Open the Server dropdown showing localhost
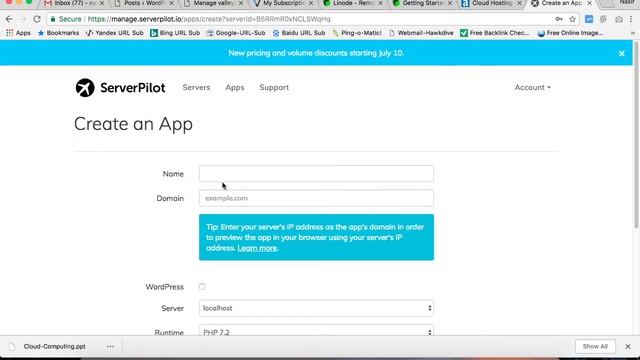This screenshot has height=360, width=640. pyautogui.click(x=316, y=308)
